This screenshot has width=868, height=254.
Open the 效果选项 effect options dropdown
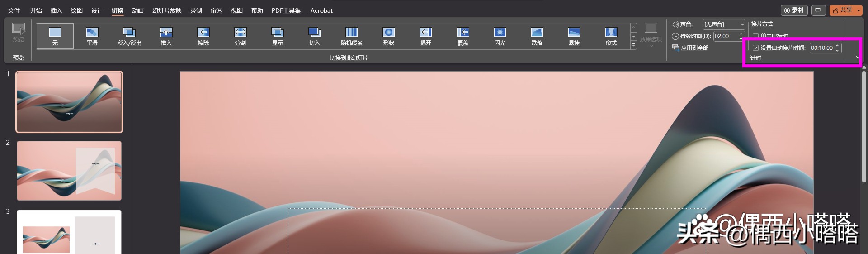pos(651,35)
